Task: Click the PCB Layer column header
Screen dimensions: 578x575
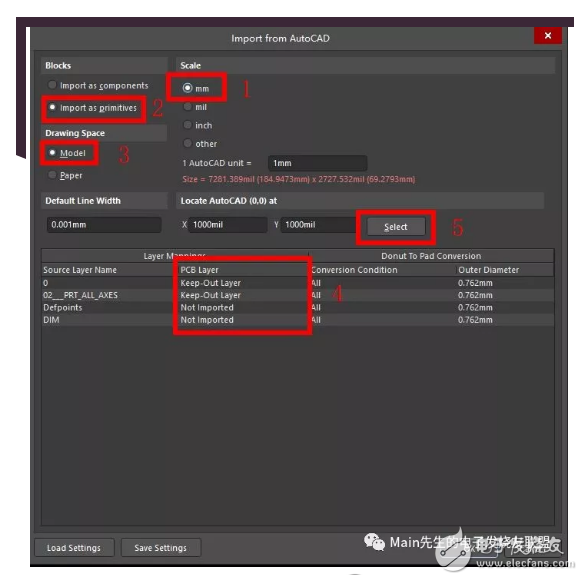Action: point(199,270)
